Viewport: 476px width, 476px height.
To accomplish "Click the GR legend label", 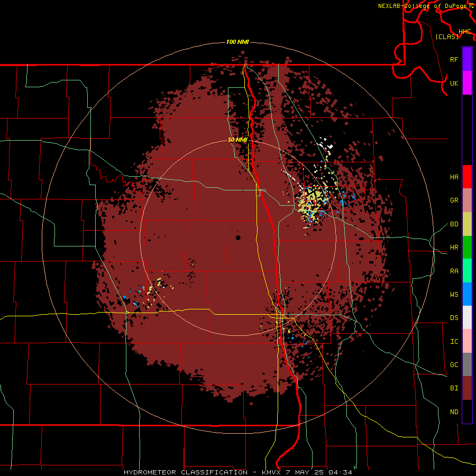I will tap(454, 200).
